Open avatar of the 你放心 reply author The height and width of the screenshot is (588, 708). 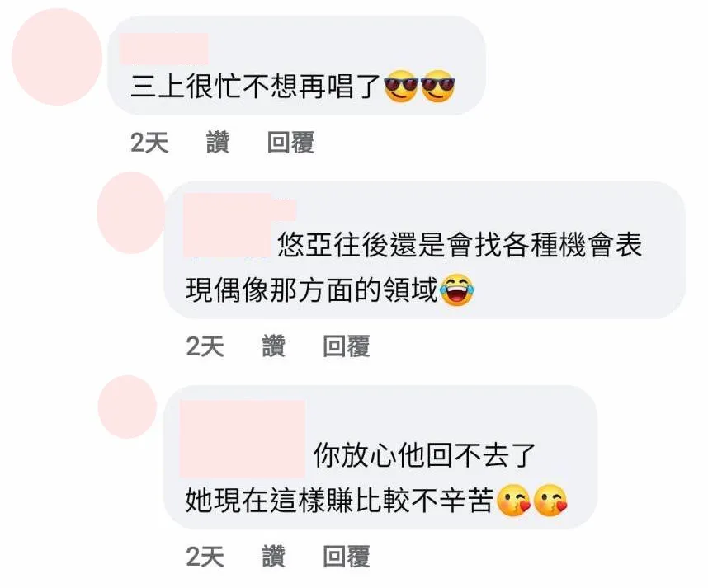pos(128,407)
